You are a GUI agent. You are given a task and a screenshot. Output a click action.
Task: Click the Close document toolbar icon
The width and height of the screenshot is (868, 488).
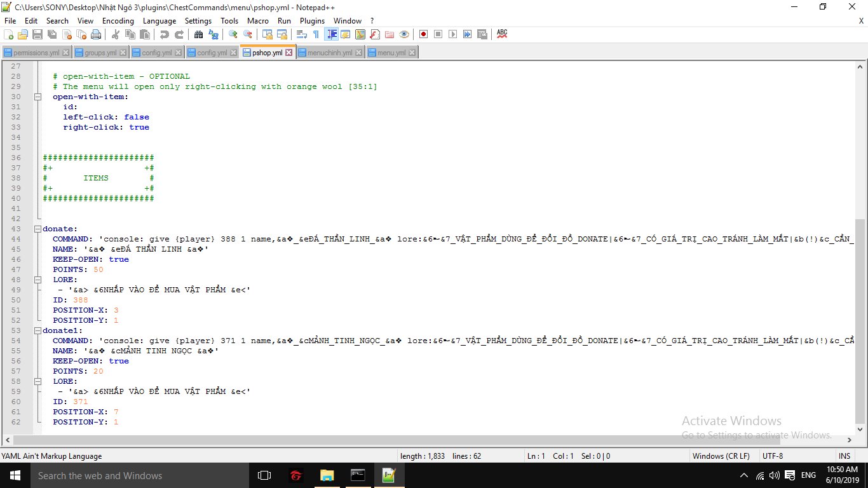pos(67,34)
